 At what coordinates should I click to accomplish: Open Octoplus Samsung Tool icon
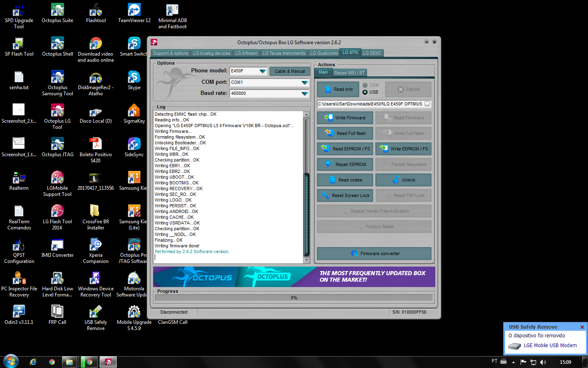(x=58, y=83)
